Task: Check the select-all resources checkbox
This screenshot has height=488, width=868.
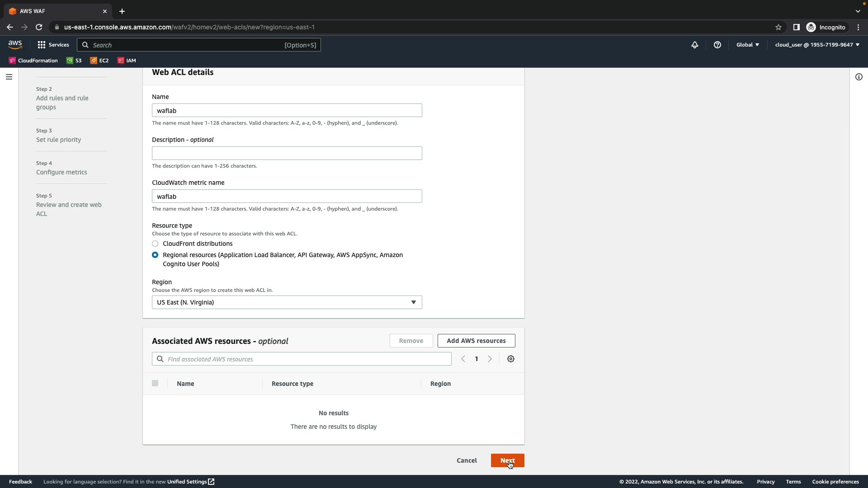Action: (x=155, y=383)
